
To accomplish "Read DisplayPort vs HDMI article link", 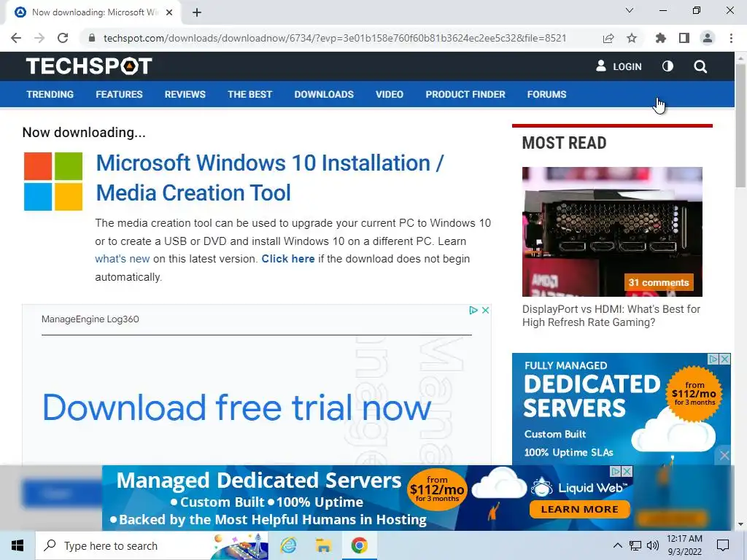I will 611,316.
